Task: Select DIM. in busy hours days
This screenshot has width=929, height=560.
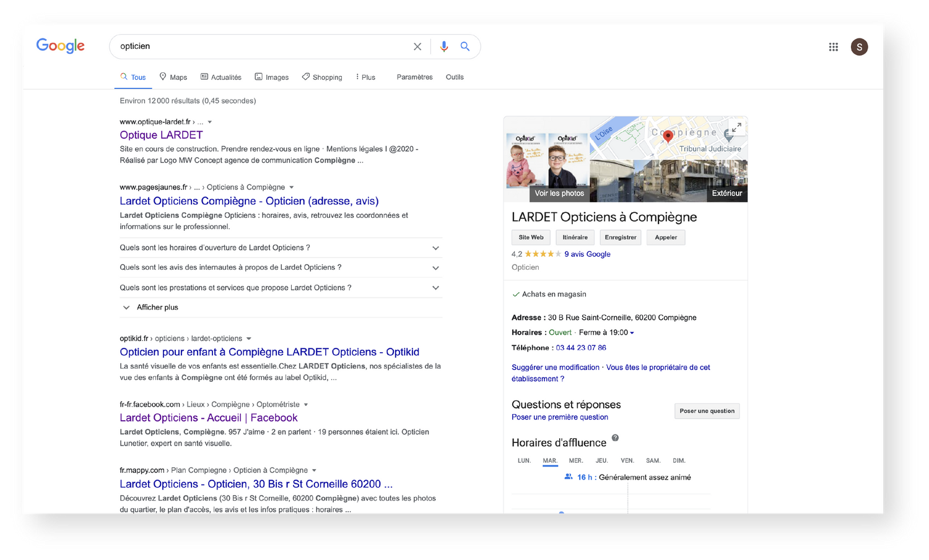Action: (679, 461)
